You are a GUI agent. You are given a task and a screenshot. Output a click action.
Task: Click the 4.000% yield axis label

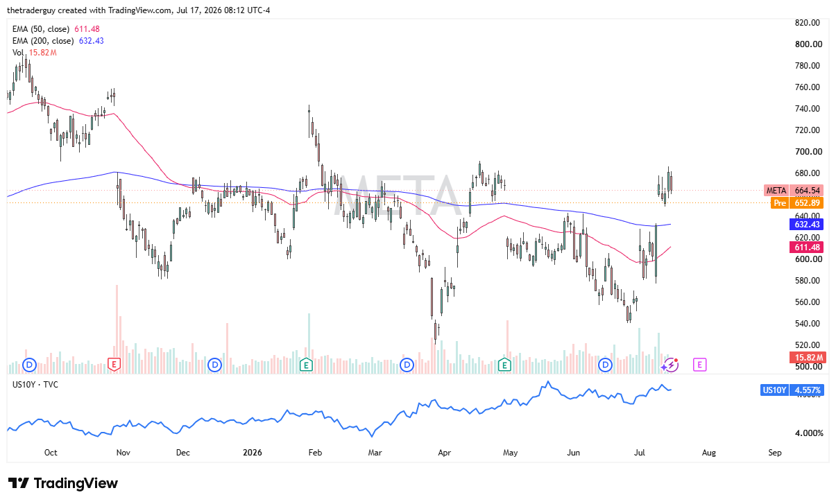(x=809, y=433)
